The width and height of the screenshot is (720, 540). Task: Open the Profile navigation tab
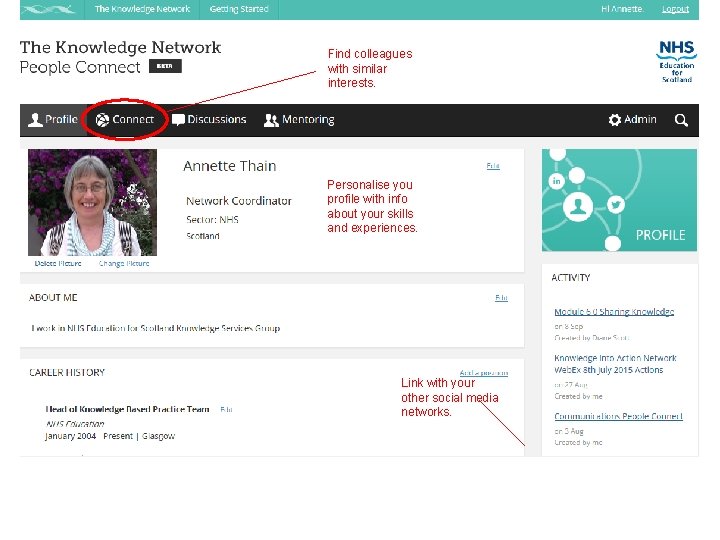(x=53, y=120)
